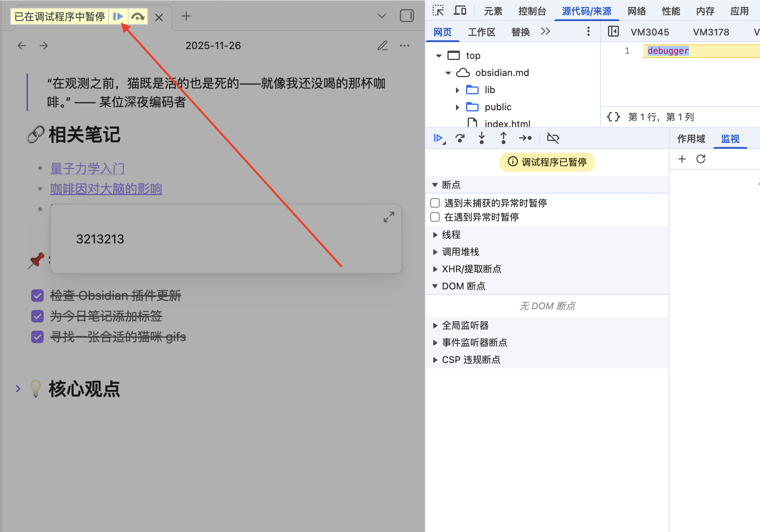This screenshot has width=760, height=532.
Task: Open the 网络 network tab
Action: click(636, 11)
